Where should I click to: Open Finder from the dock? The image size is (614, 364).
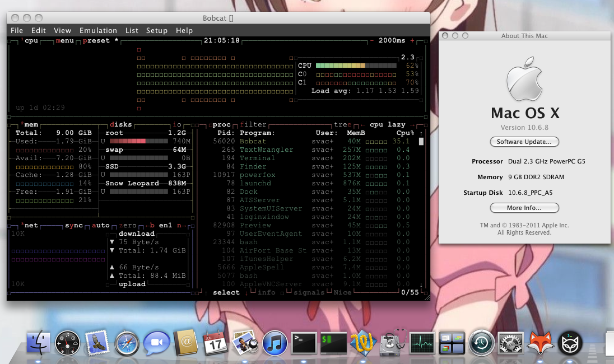point(38,343)
